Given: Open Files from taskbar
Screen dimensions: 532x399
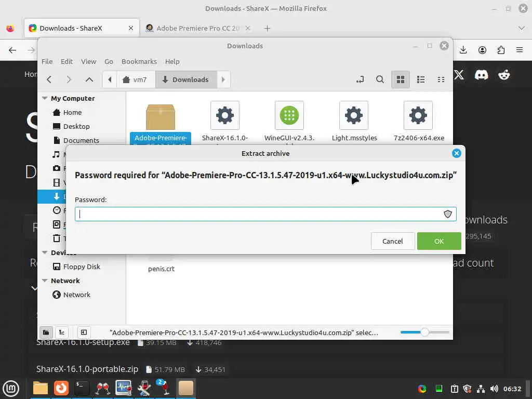Looking at the screenshot, I should 41,388.
